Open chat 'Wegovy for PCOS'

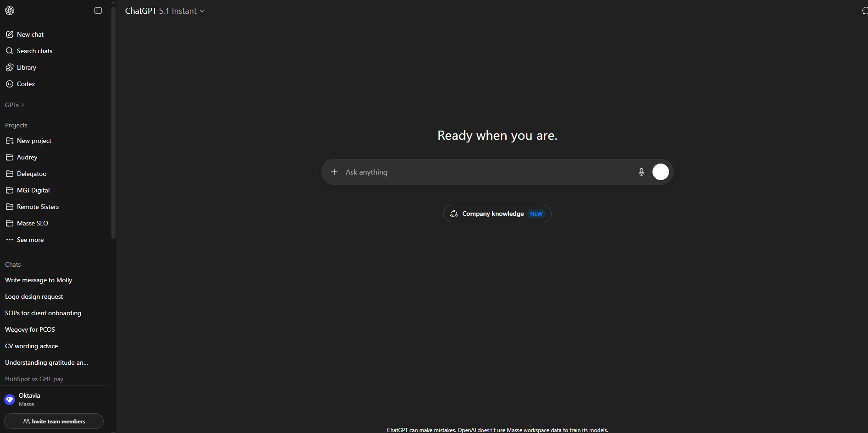(x=55, y=329)
